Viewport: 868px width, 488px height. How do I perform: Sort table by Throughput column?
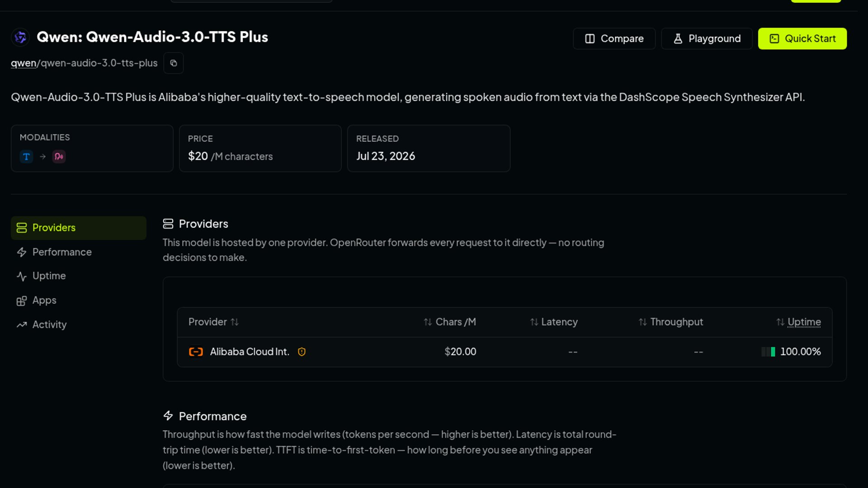point(671,322)
